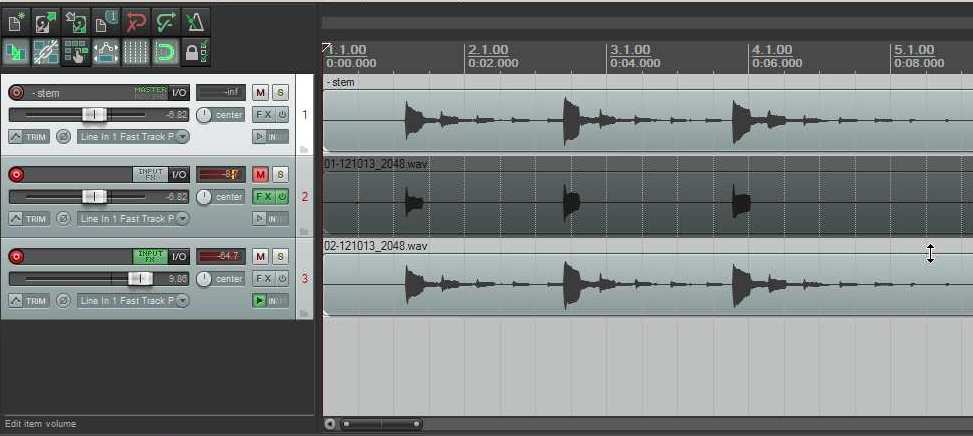Open I/O routing for track 2
This screenshot has height=436, width=973.
click(179, 174)
